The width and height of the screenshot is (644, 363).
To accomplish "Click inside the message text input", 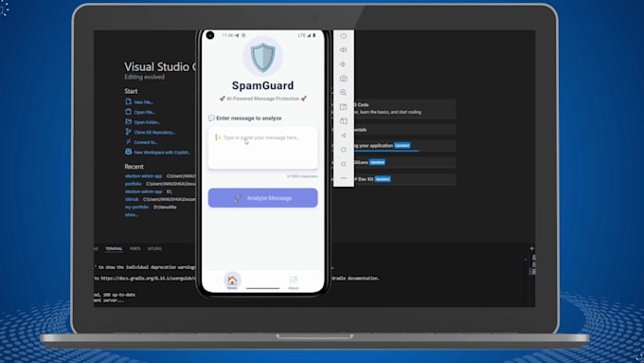I will 263,148.
